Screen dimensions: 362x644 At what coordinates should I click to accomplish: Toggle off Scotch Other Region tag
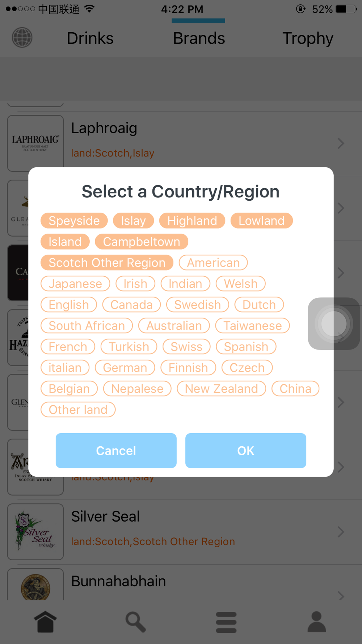tap(107, 263)
